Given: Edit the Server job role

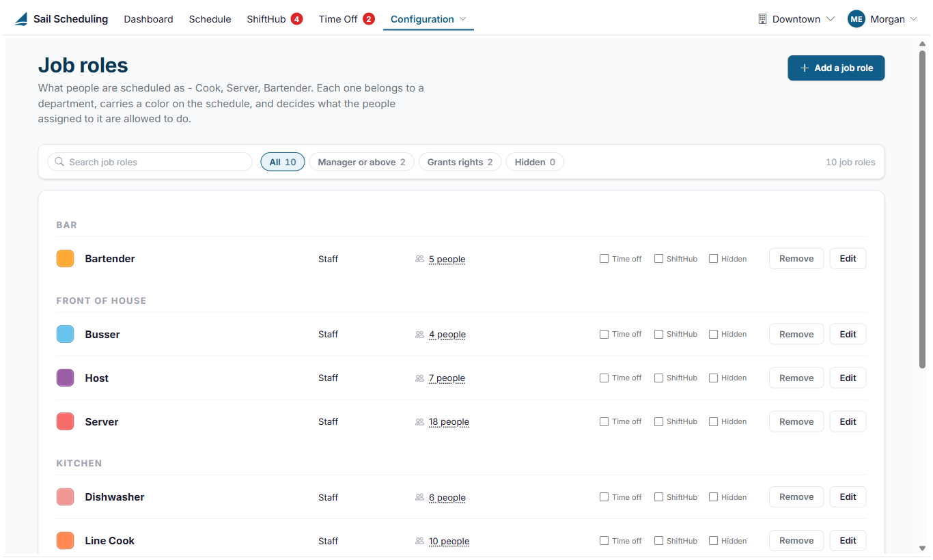Looking at the screenshot, I should 848,422.
